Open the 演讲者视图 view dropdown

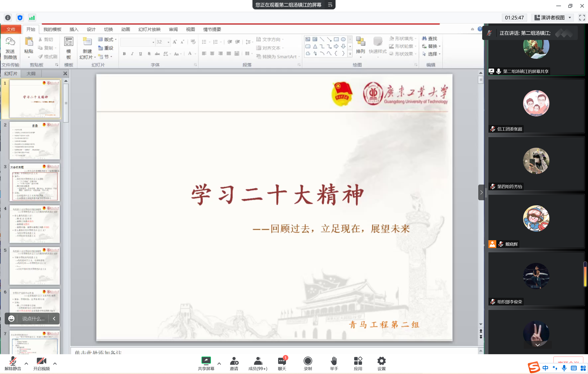(x=553, y=18)
